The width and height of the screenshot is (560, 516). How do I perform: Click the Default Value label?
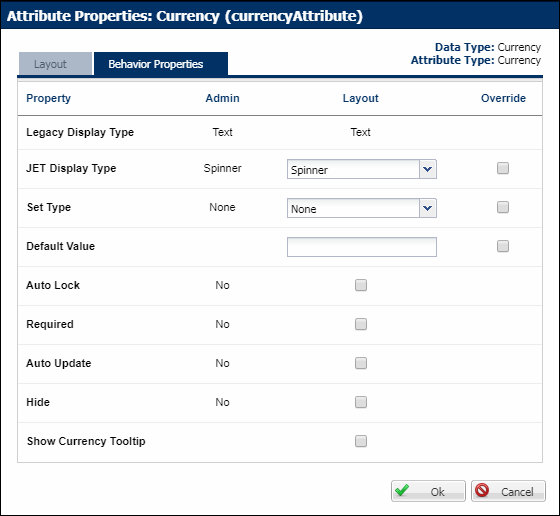[x=61, y=246]
